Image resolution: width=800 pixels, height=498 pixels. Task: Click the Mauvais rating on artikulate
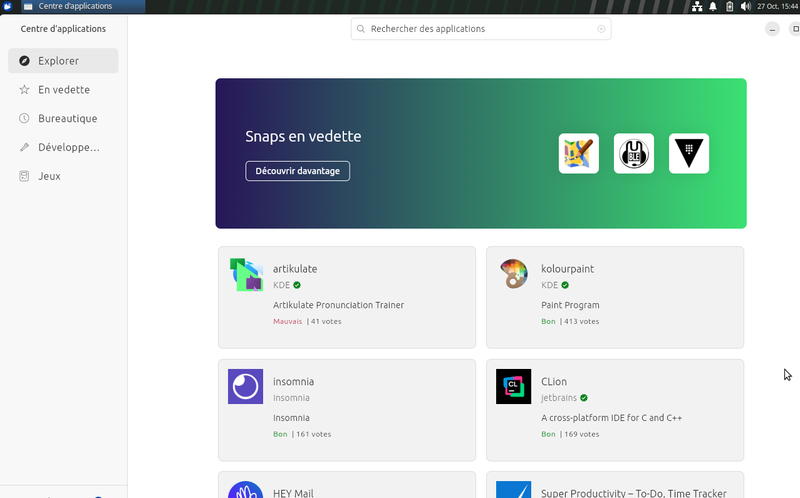coord(287,321)
